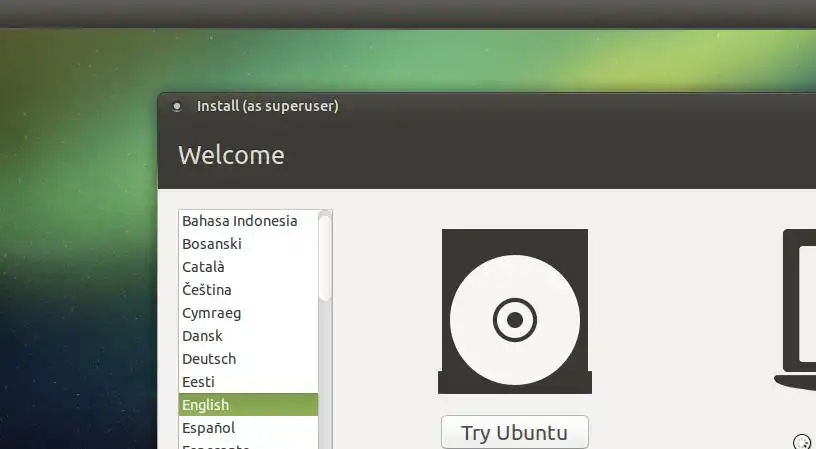
Task: Click the language list scrollbar thumb
Action: point(325,258)
